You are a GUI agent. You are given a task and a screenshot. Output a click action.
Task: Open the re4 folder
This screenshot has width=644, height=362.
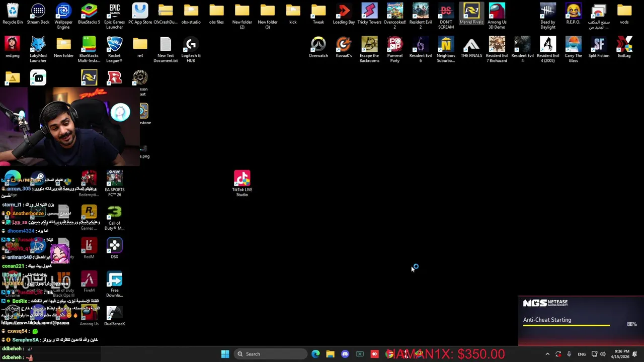point(140,47)
